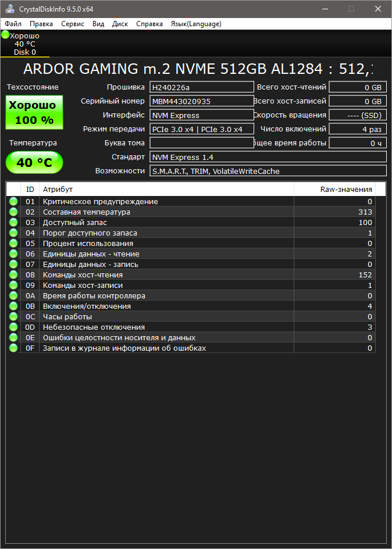The height and width of the screenshot is (549, 392).
Task: Select the Процент использования row text
Action: (88, 244)
